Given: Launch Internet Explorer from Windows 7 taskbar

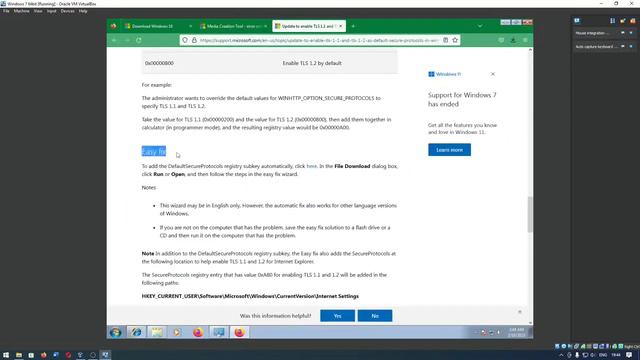Looking at the screenshot, I should click(x=136, y=332).
